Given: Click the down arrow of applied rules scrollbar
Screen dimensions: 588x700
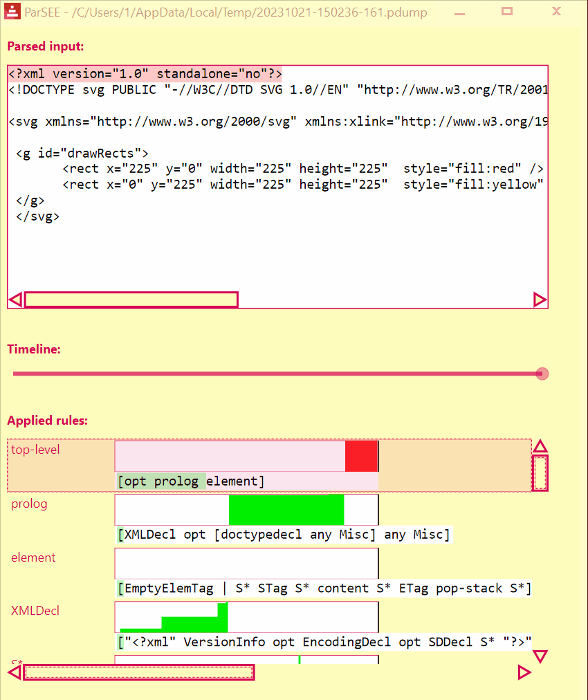Looking at the screenshot, I should (540, 656).
